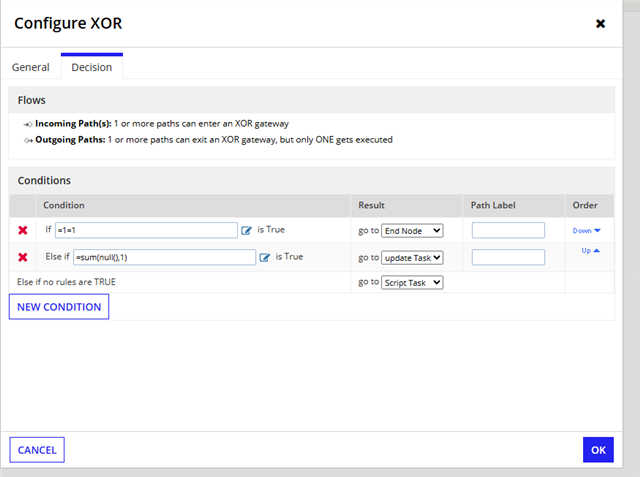Move the first condition Down

coord(587,231)
